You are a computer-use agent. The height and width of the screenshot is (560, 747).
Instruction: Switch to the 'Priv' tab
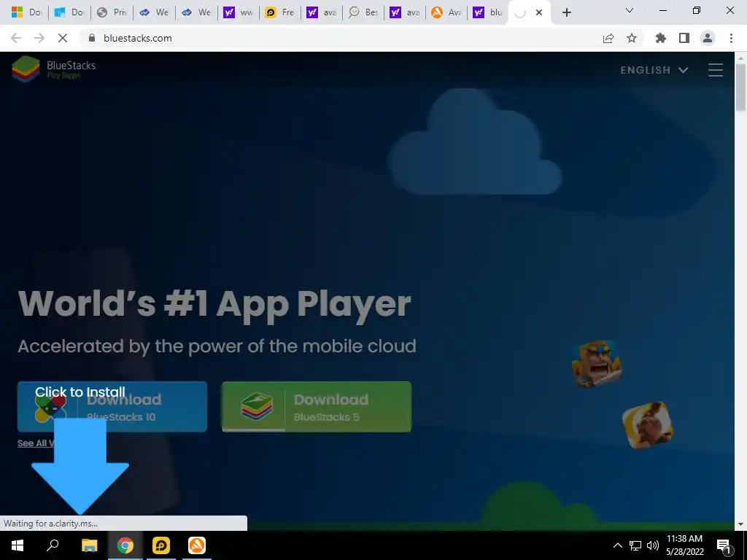pyautogui.click(x=112, y=12)
